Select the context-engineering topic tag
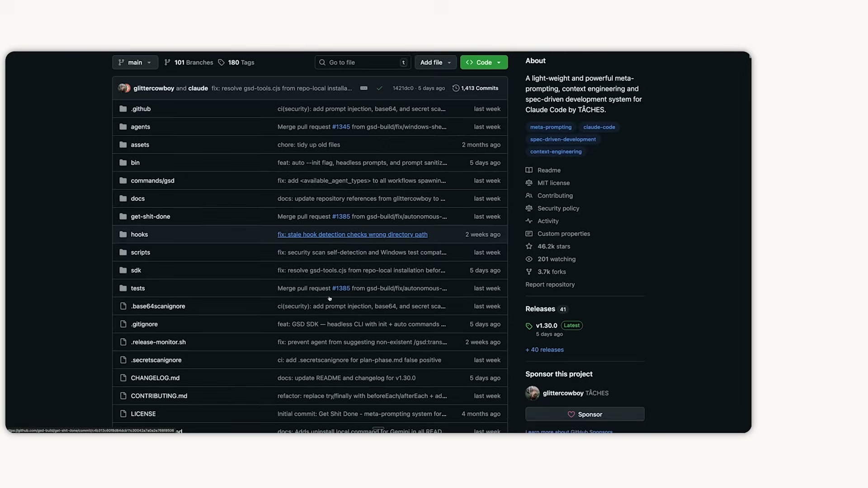 point(556,151)
